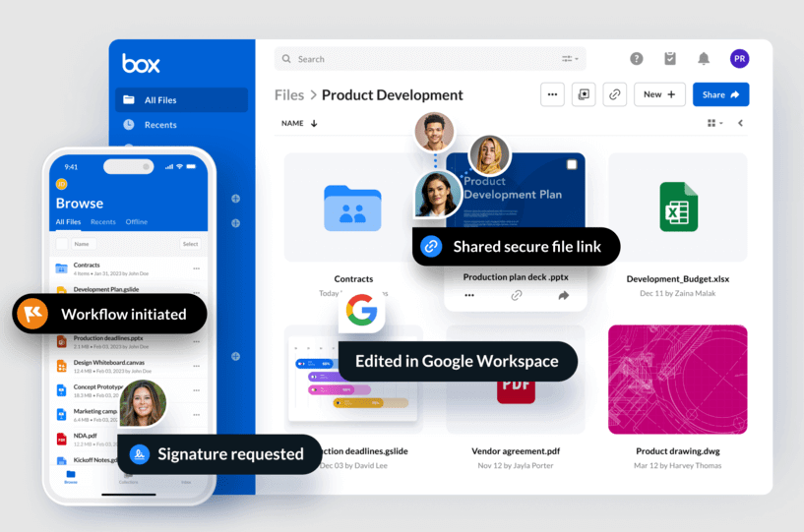The height and width of the screenshot is (532, 804).
Task: Open the help question mark icon
Action: click(x=637, y=59)
